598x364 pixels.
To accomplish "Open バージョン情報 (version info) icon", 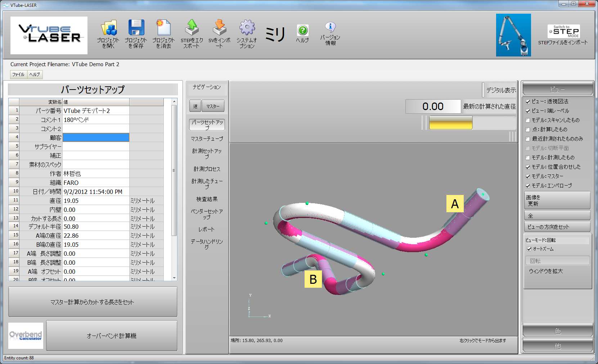I will point(330,27).
